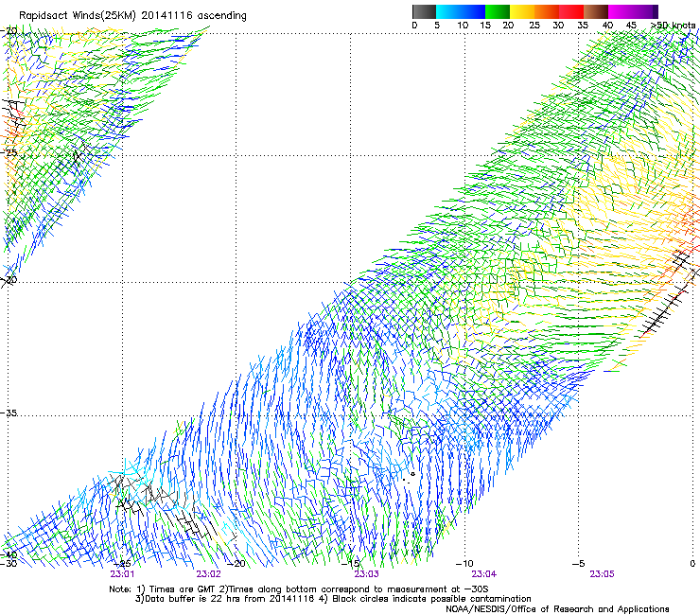Click the "15" legend scale label
This screenshot has height=615, width=700.
coord(485,26)
